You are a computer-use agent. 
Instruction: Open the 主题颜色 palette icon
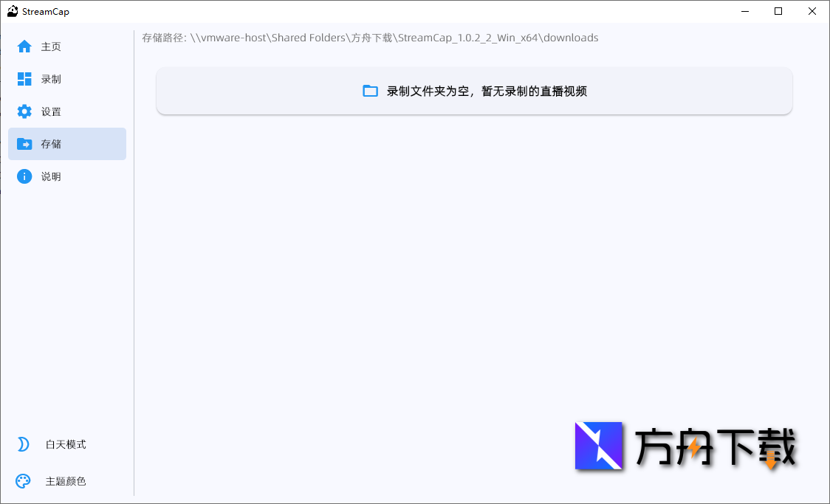(x=22, y=480)
